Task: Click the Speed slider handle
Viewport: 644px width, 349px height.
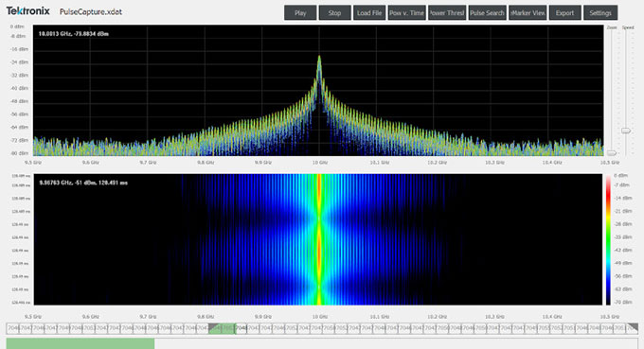Action: [x=626, y=131]
